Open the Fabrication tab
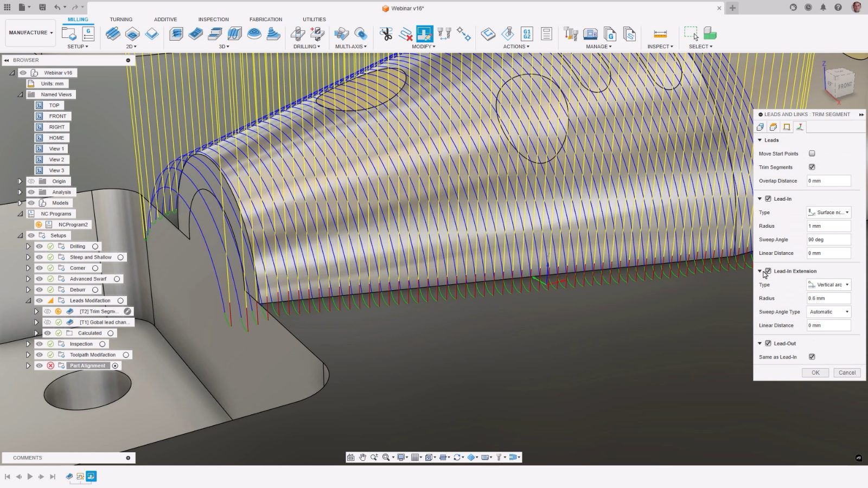Screen dimensions: 868x488 click(265, 20)
